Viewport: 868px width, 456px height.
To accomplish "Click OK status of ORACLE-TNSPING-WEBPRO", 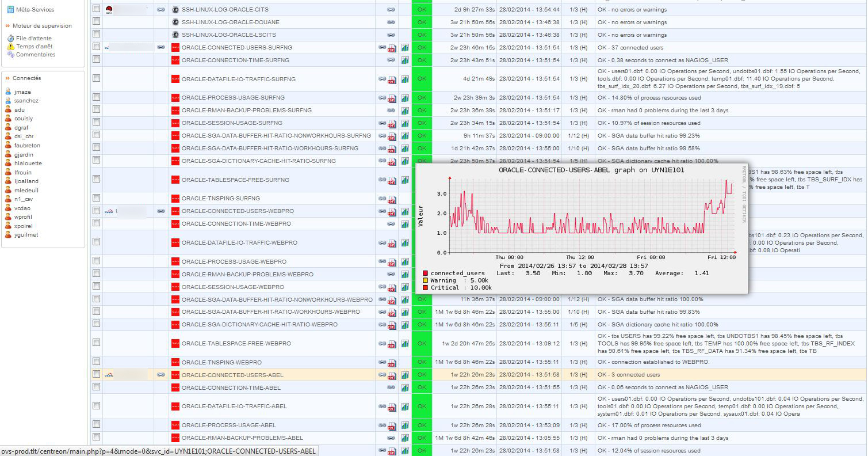I will coord(422,363).
